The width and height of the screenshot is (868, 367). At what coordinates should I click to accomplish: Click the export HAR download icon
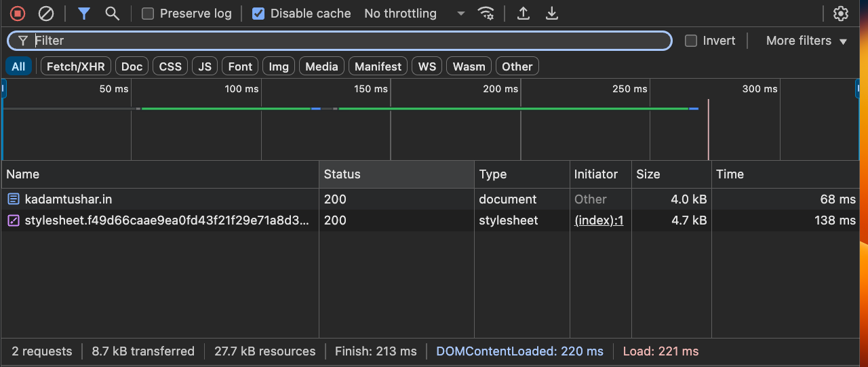(x=552, y=14)
